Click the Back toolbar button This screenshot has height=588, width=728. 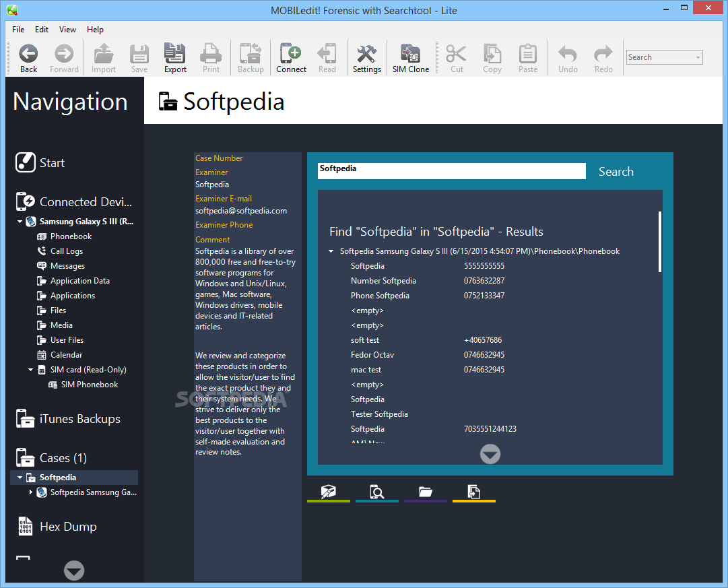click(28, 59)
